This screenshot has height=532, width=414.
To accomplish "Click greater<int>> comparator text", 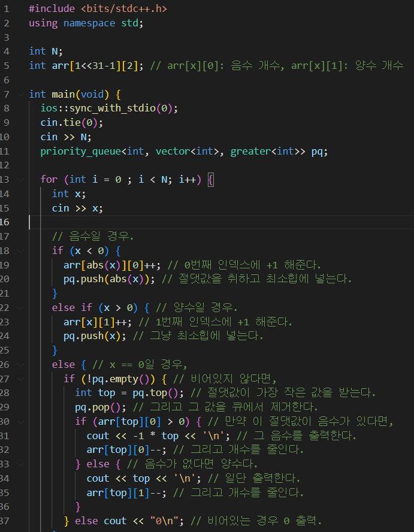I will click(x=268, y=151).
